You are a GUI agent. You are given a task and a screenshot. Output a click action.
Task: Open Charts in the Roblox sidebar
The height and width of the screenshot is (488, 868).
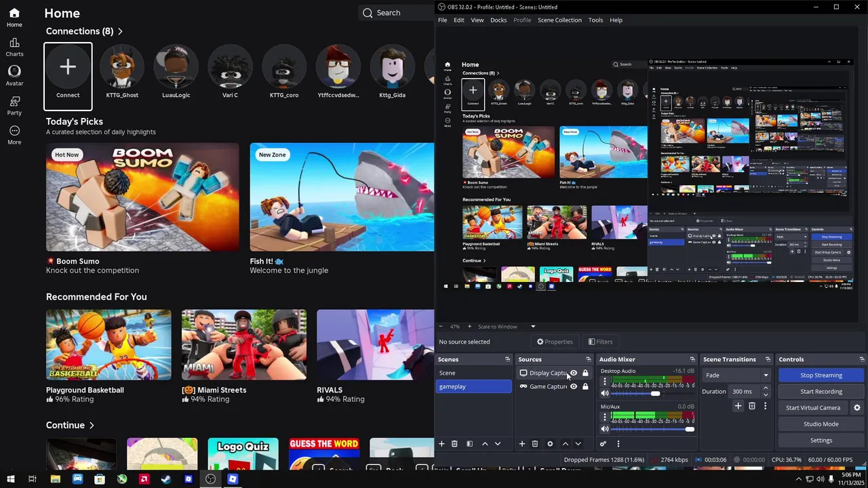tap(14, 46)
